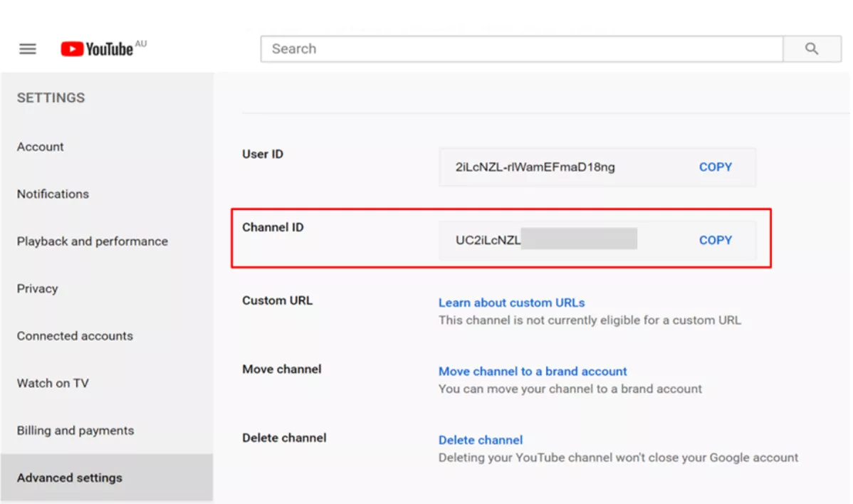The image size is (853, 504).
Task: Open Learn about custom URLs link
Action: pos(512,303)
